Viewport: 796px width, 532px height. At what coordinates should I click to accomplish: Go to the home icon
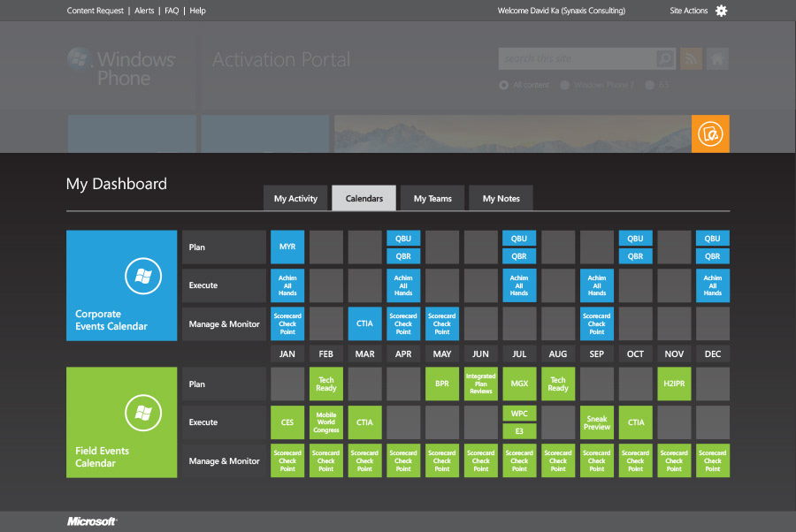717,59
